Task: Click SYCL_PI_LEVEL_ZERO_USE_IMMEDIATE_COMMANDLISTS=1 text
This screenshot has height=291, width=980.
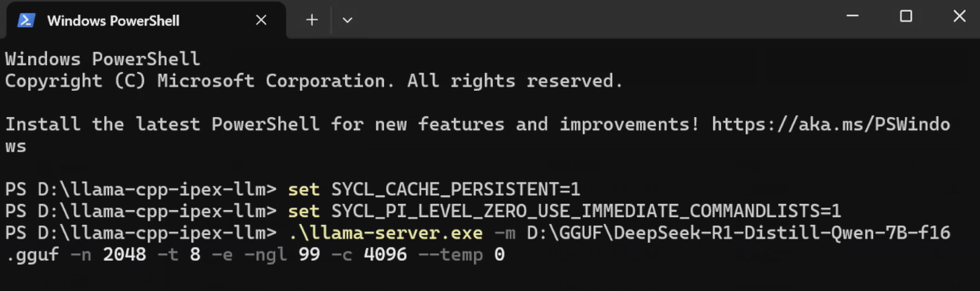Action: 586,211
